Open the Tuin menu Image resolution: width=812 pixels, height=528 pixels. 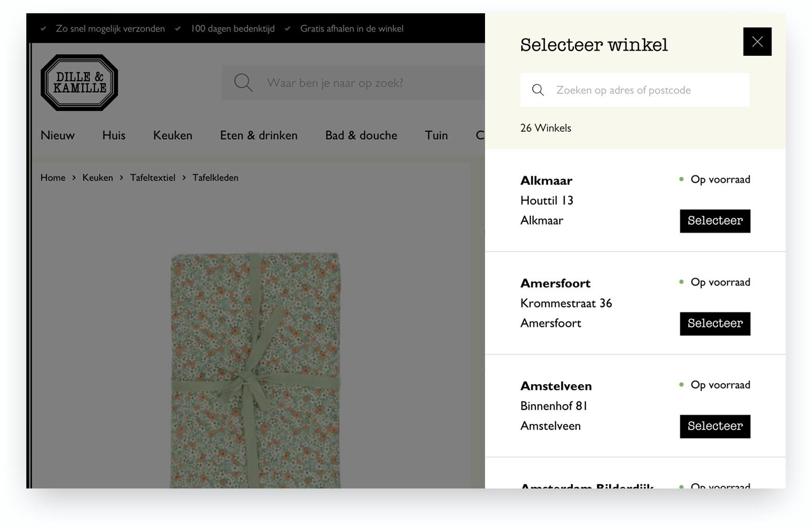[x=437, y=135]
